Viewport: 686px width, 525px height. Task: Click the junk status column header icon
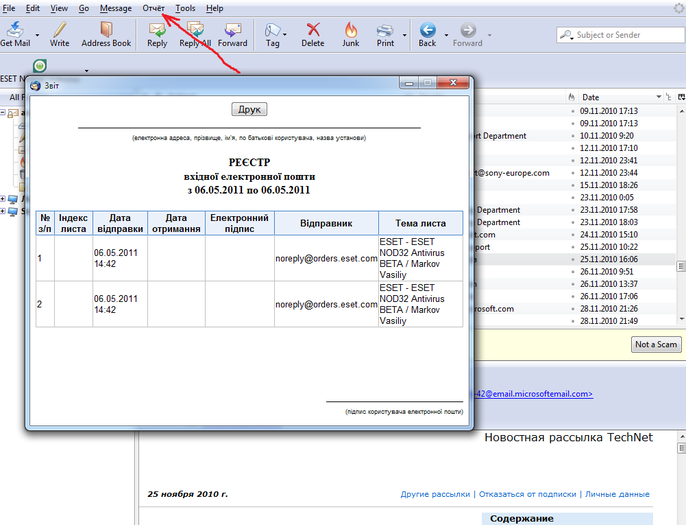coord(571,97)
